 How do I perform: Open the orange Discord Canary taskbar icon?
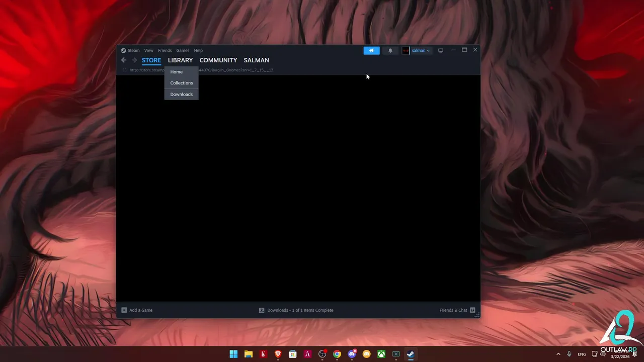367,354
